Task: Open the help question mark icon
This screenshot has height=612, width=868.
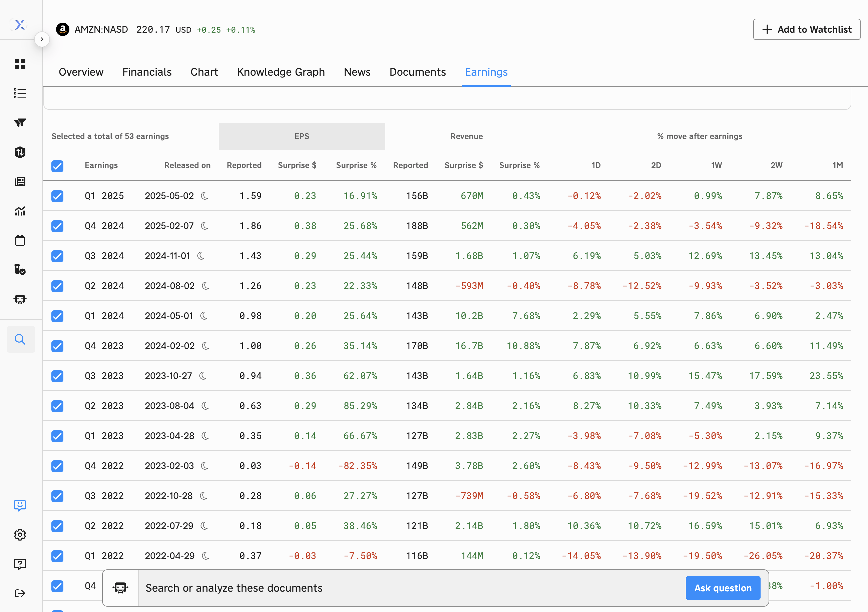Action: (x=20, y=564)
